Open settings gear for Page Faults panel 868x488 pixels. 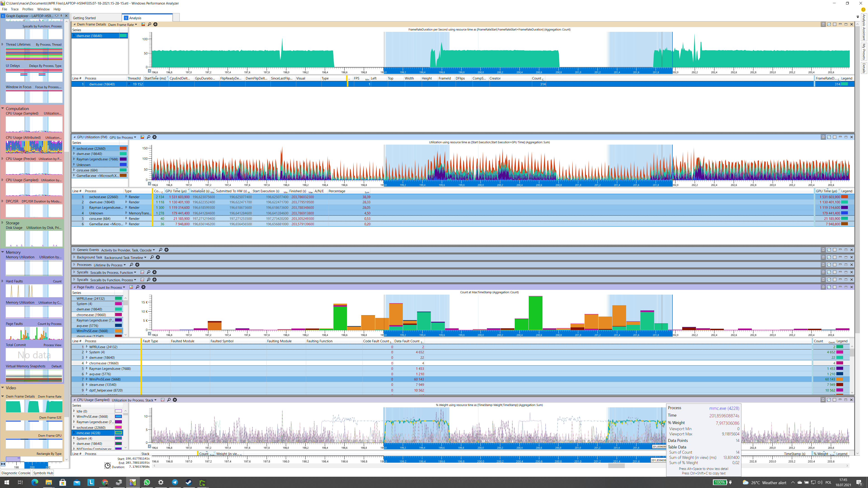point(144,287)
